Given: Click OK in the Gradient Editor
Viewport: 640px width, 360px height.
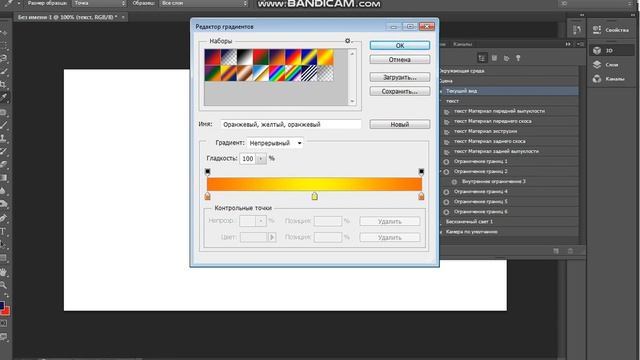Looking at the screenshot, I should tap(400, 45).
